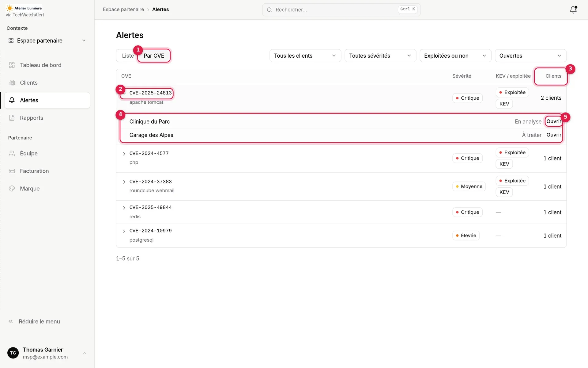Expand the CVE-2024-37383 row
The height and width of the screenshot is (368, 588).
coord(124,182)
